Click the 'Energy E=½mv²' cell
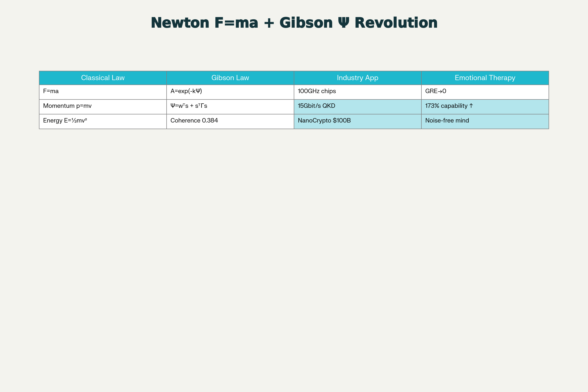588x392 pixels. [103, 121]
